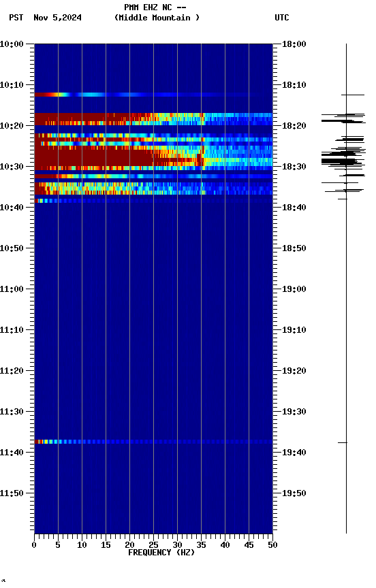Click the 20 Hz frequency axis label
Image resolution: width=376 pixels, height=588 pixels.
[x=129, y=545]
